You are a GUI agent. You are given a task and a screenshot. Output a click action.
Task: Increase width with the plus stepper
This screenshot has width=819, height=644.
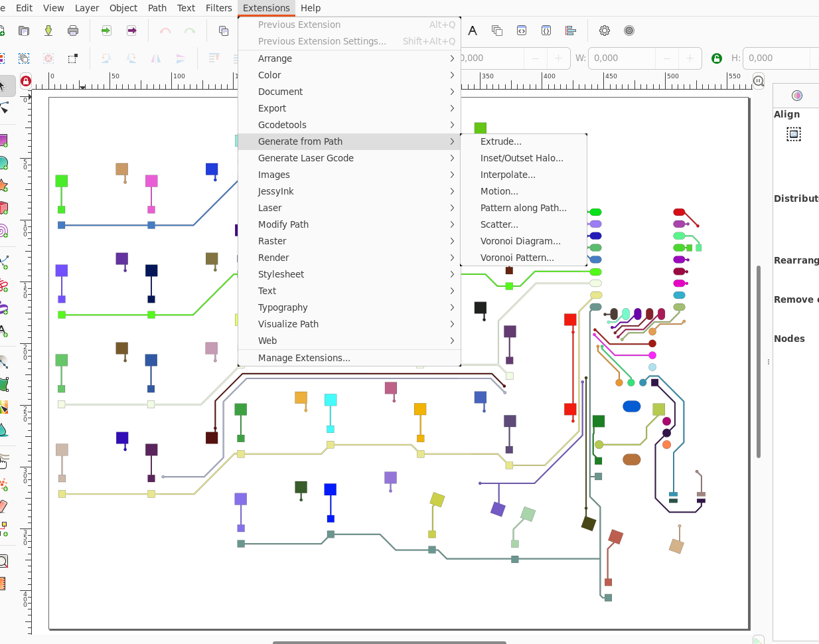click(x=690, y=58)
